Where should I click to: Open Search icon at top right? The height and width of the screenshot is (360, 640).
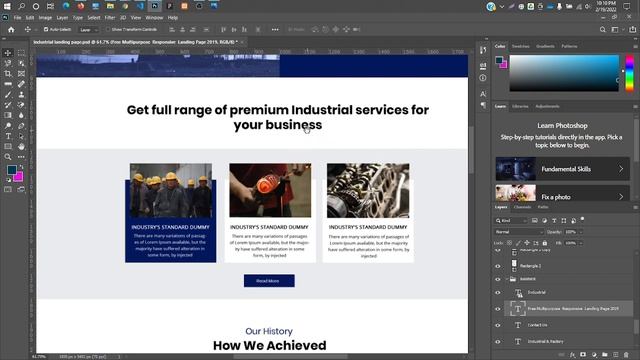[602, 29]
